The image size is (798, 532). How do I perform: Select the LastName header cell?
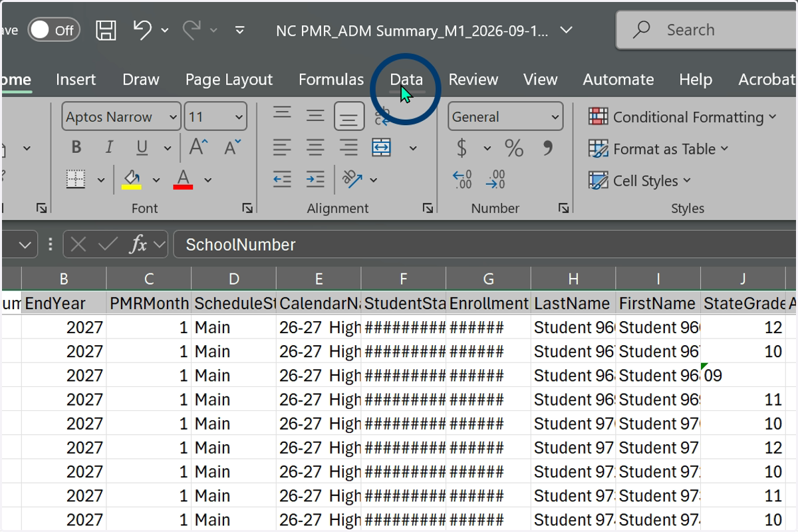pyautogui.click(x=573, y=304)
